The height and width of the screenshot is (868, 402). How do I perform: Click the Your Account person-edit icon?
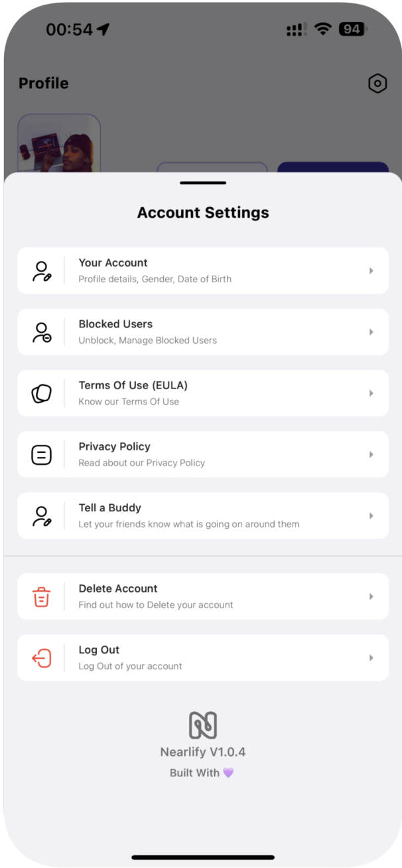click(x=41, y=271)
